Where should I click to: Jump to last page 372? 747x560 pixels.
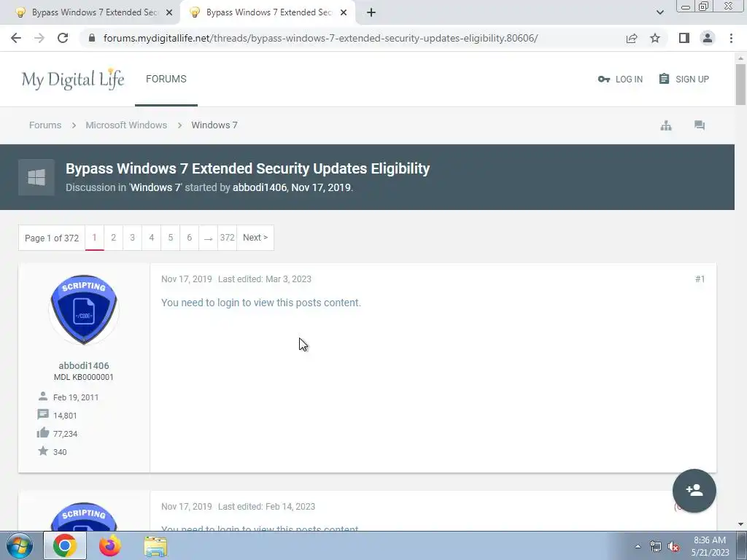[x=228, y=238]
